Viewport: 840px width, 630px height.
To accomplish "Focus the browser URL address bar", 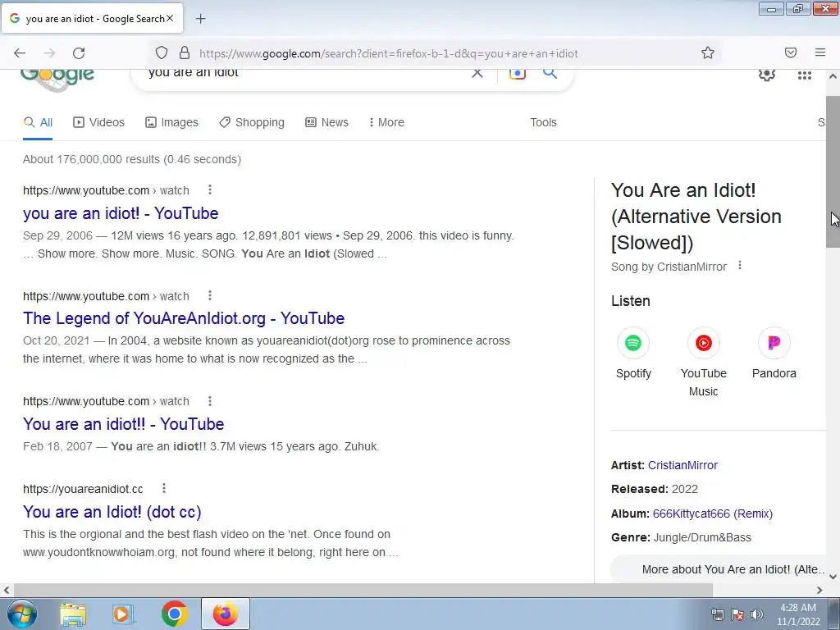I will pyautogui.click(x=445, y=53).
